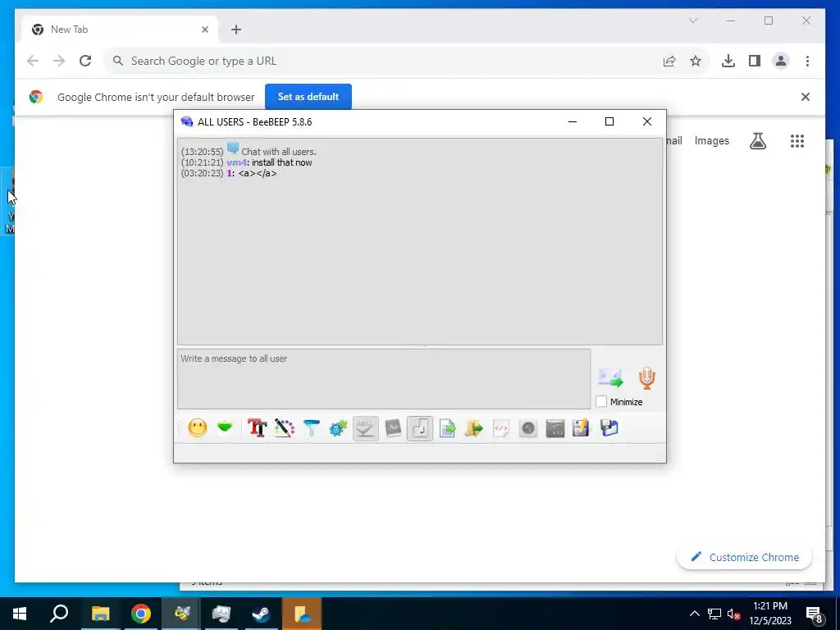Open the emoticons picker in BeeBEEP
Screen dimensions: 840x630
197,428
